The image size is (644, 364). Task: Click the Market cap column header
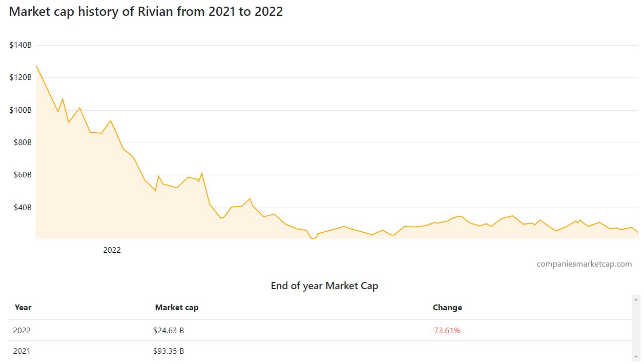pos(177,308)
